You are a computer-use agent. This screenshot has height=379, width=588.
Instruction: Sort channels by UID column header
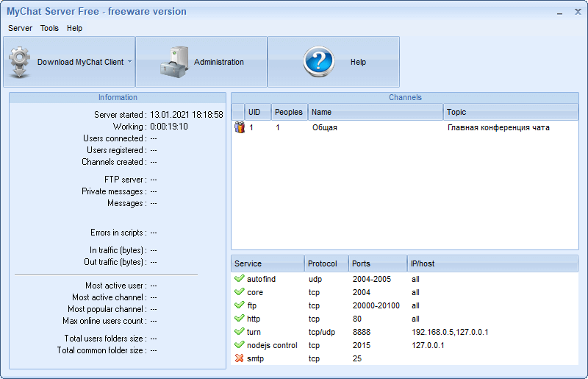coord(258,112)
